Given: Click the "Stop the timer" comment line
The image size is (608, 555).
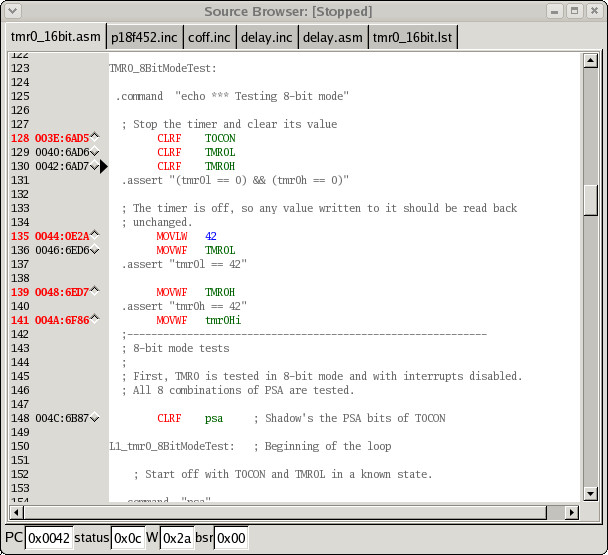Looking at the screenshot, I should click(230, 124).
